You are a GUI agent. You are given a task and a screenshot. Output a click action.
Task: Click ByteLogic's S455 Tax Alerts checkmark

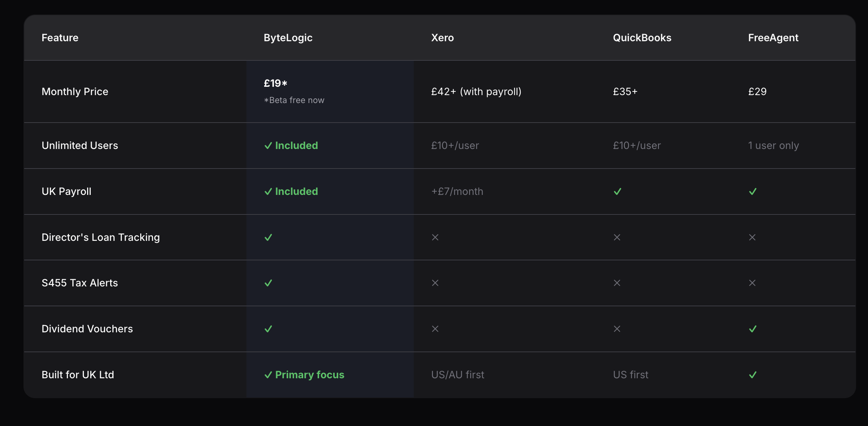(x=268, y=283)
